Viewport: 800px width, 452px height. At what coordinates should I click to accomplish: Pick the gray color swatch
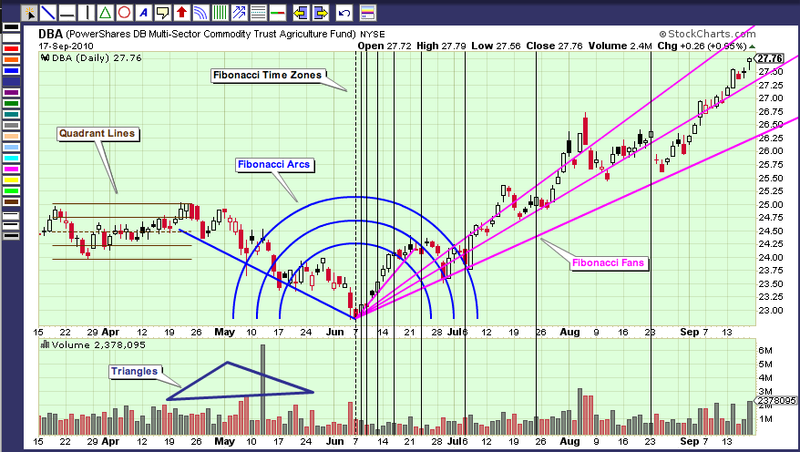(x=11, y=125)
